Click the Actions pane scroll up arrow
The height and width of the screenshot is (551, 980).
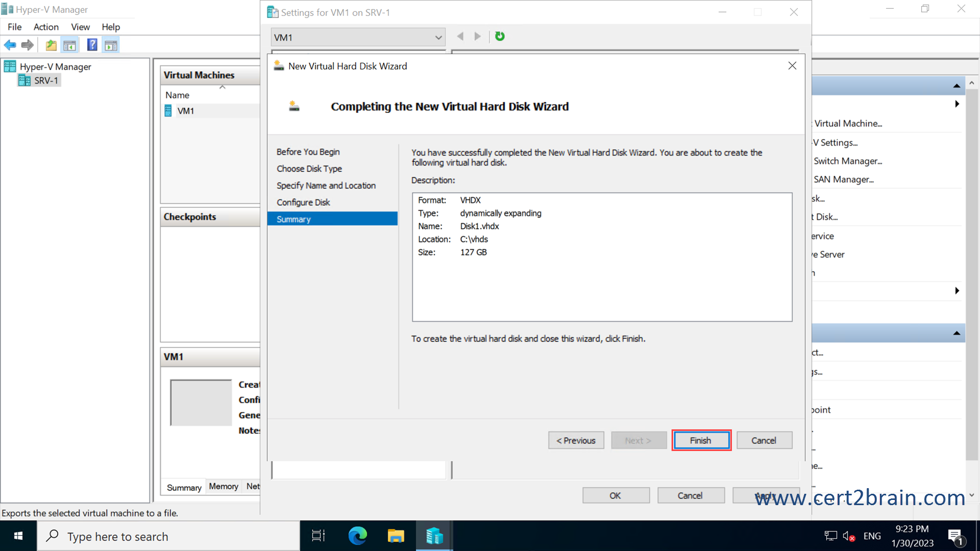[972, 82]
